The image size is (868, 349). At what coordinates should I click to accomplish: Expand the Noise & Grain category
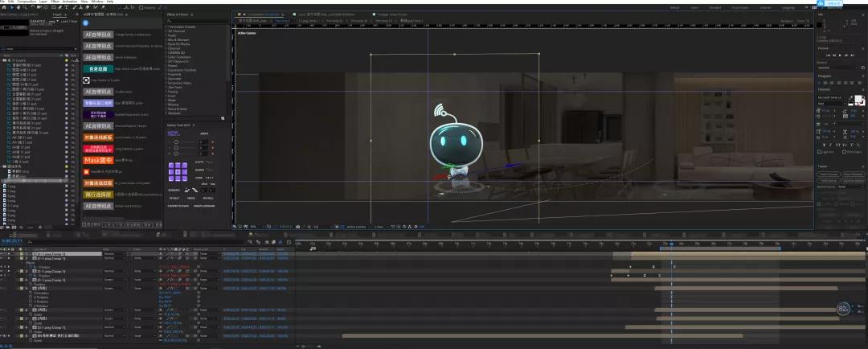166,109
